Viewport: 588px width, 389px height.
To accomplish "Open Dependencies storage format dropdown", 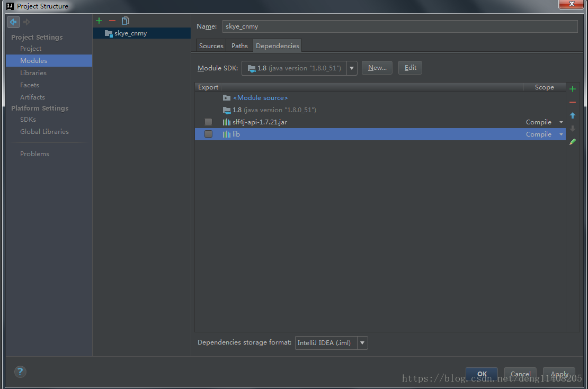I will (362, 343).
